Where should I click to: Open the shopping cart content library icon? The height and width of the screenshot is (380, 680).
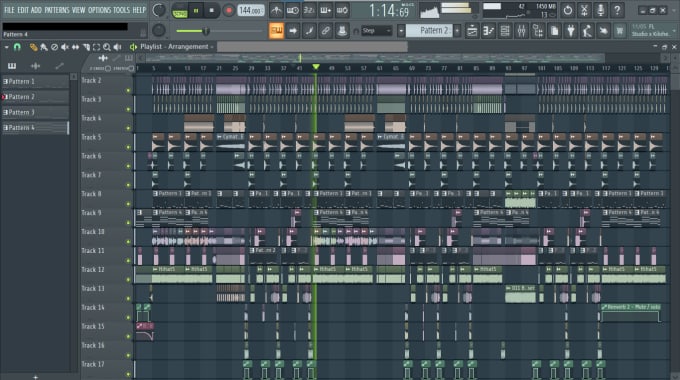click(x=620, y=31)
